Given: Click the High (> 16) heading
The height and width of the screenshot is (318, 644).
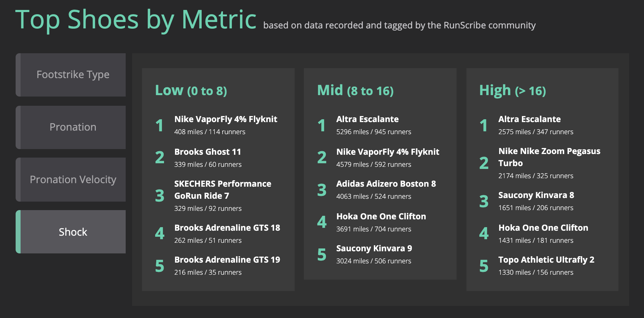Looking at the screenshot, I should (512, 91).
